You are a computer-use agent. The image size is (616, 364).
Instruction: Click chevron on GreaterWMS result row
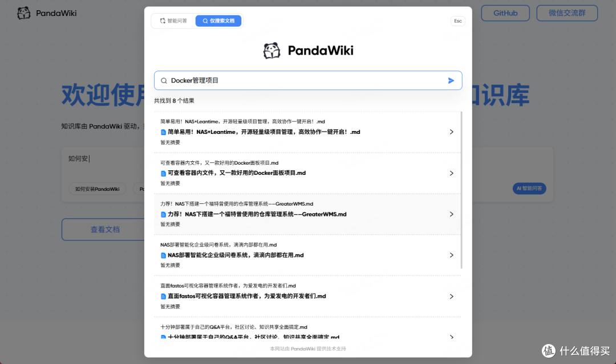pyautogui.click(x=451, y=214)
